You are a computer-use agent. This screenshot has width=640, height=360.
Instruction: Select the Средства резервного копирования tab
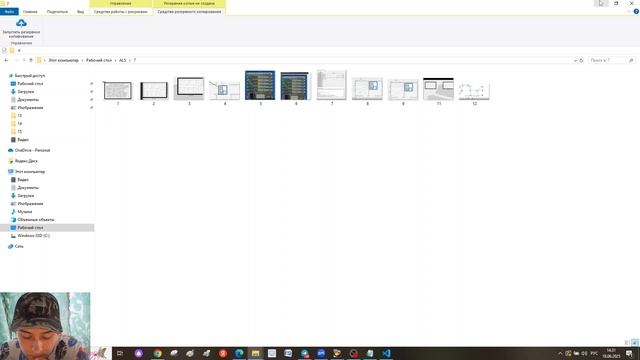189,12
